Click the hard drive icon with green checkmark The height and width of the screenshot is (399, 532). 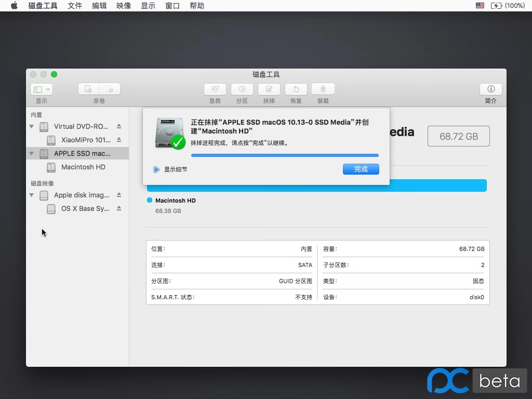tap(170, 134)
